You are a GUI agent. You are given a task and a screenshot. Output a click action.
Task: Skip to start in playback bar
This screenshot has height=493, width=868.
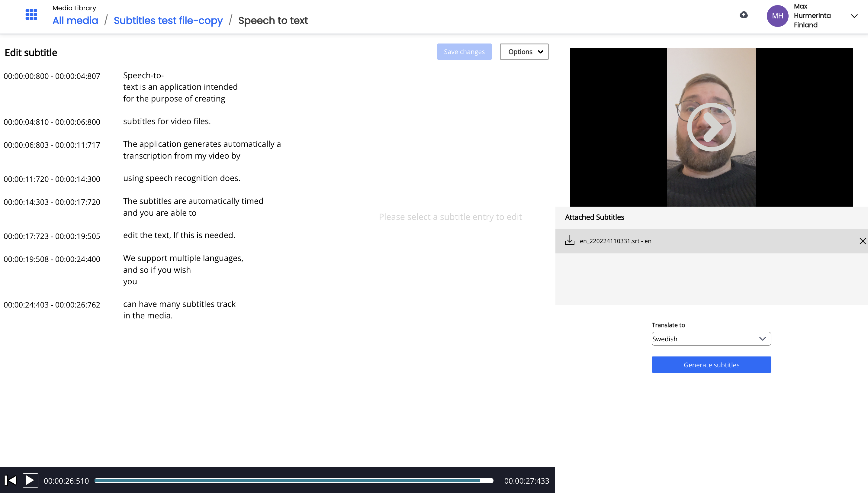point(11,480)
